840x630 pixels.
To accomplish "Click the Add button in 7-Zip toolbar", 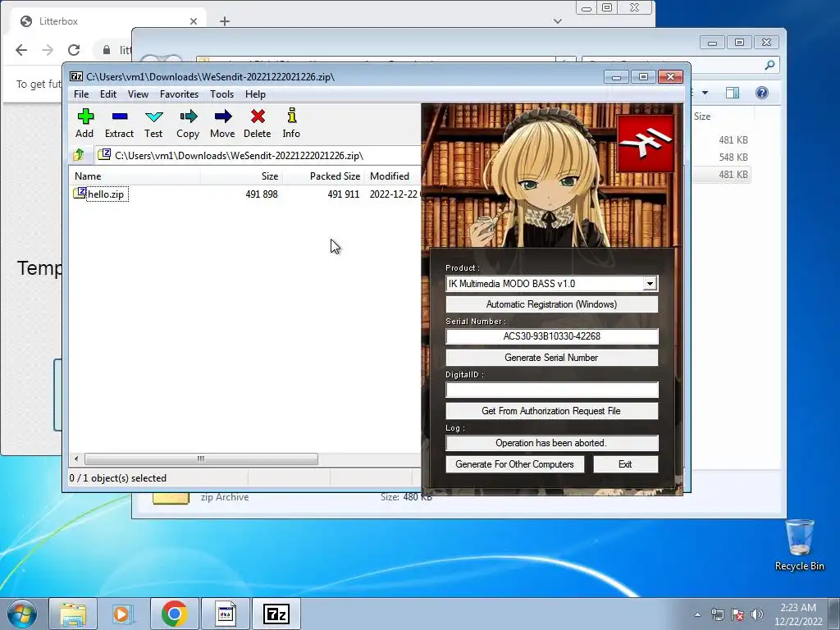I will coord(84,123).
